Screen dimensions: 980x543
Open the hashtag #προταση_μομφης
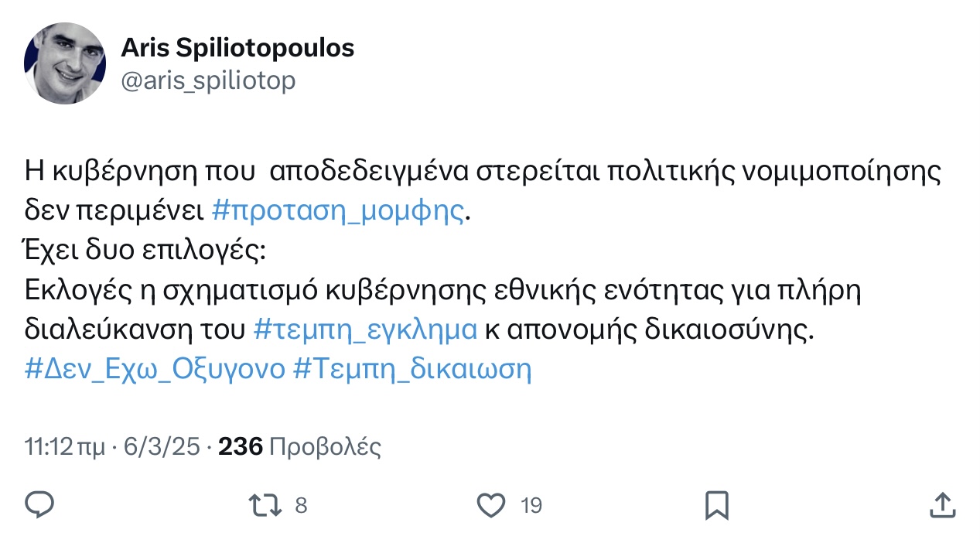tap(339, 211)
